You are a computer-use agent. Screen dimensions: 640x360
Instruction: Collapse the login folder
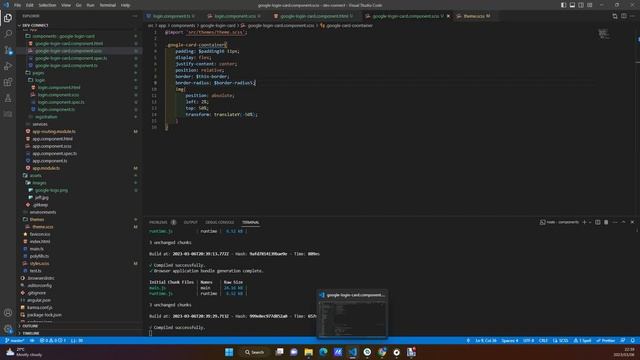point(40,80)
